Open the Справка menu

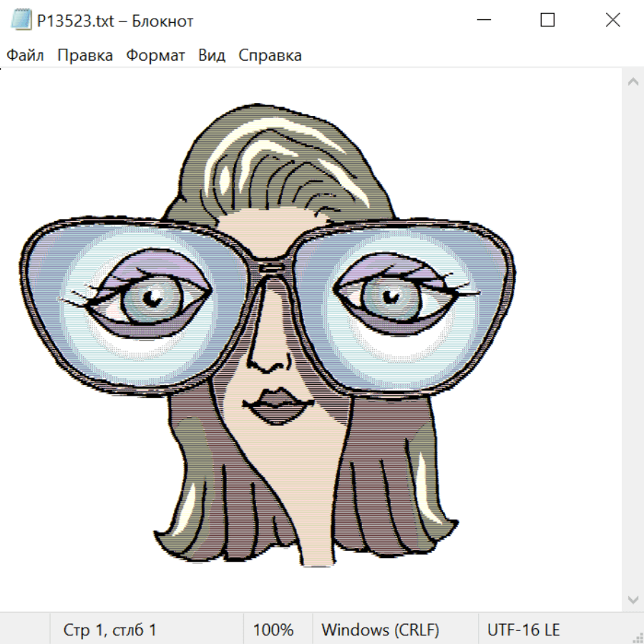(270, 55)
